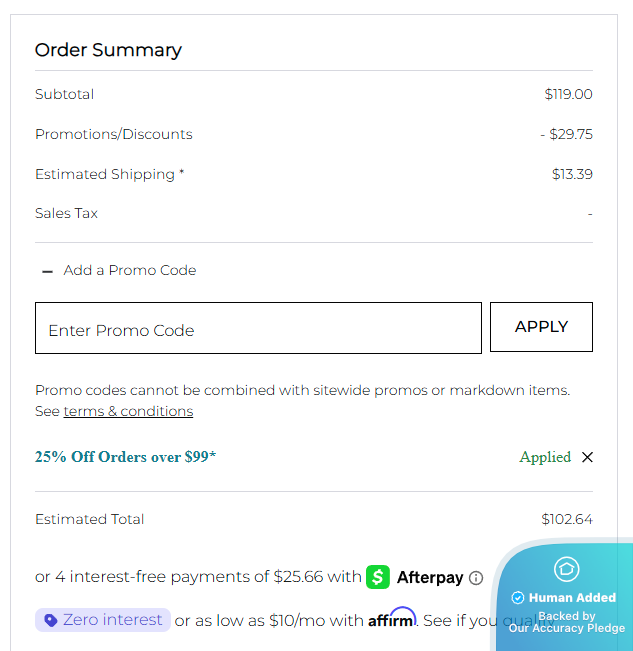
Task: Click the purple tag icon
Action: (50, 620)
